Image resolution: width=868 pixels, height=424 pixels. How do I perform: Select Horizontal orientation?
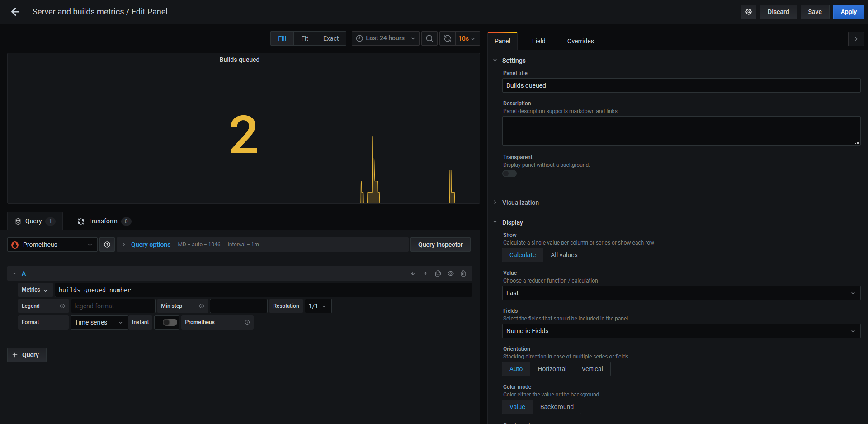point(552,369)
